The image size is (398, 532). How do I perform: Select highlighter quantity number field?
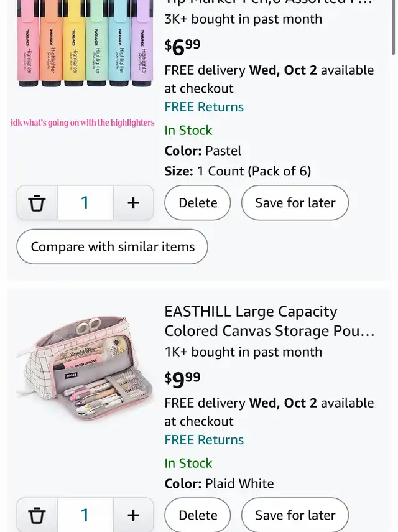click(85, 203)
